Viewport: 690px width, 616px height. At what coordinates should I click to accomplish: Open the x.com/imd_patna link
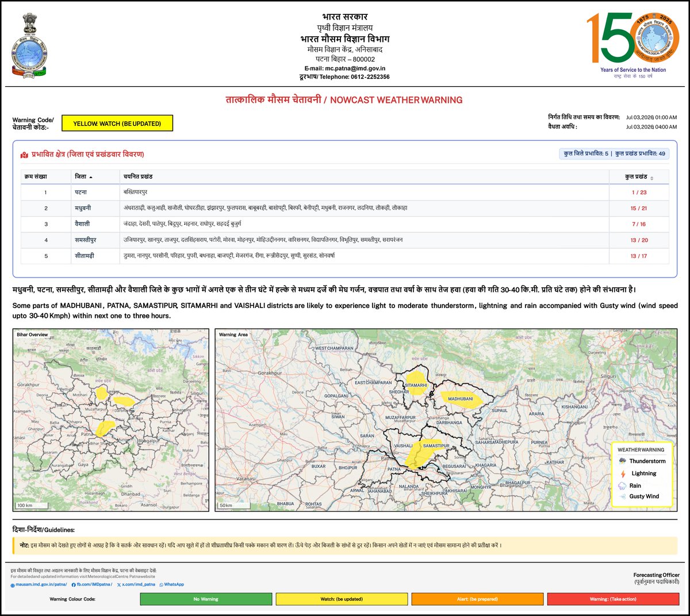(136, 584)
